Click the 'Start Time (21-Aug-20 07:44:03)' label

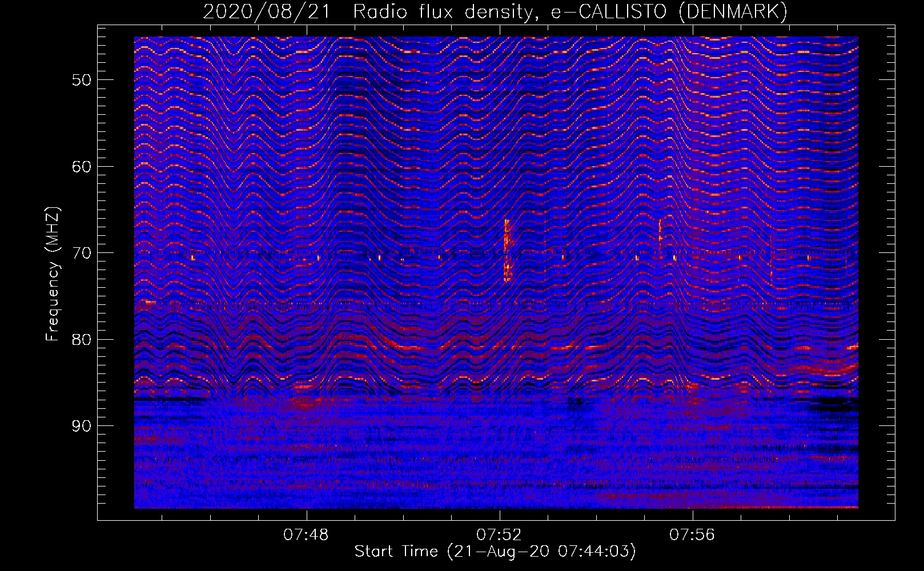[x=495, y=552]
